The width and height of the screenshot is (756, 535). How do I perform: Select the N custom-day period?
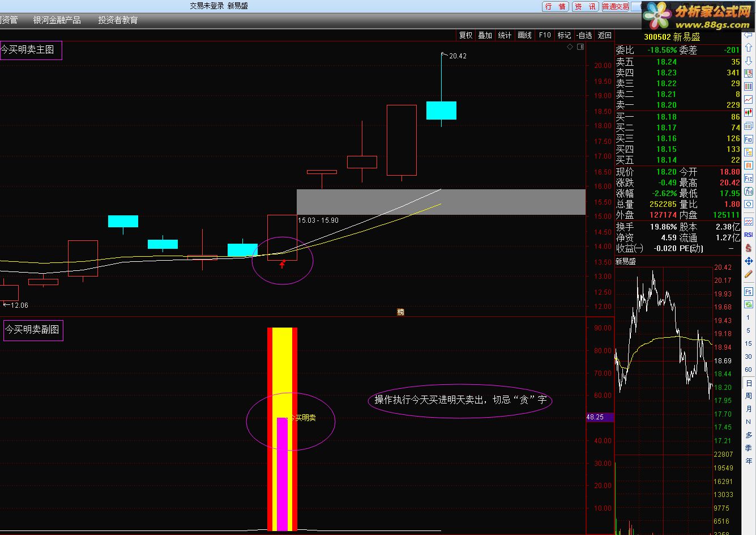(x=749, y=422)
